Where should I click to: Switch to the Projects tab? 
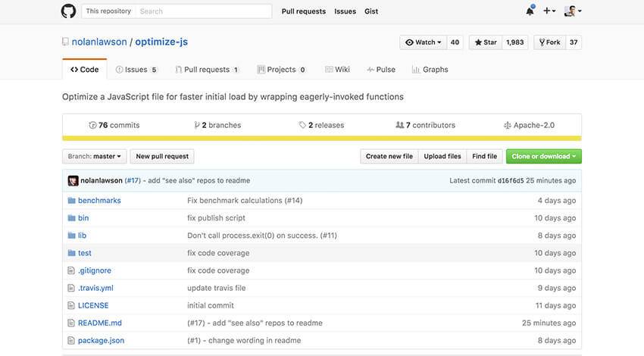(x=281, y=70)
